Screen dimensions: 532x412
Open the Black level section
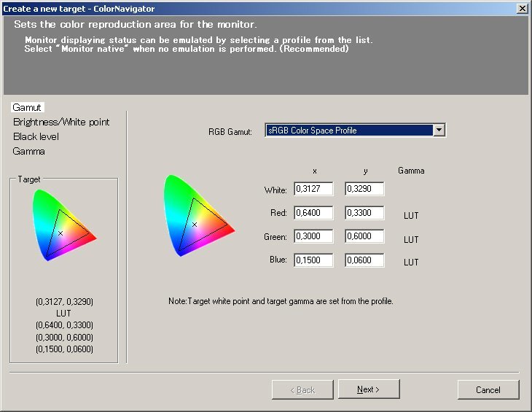pos(36,136)
